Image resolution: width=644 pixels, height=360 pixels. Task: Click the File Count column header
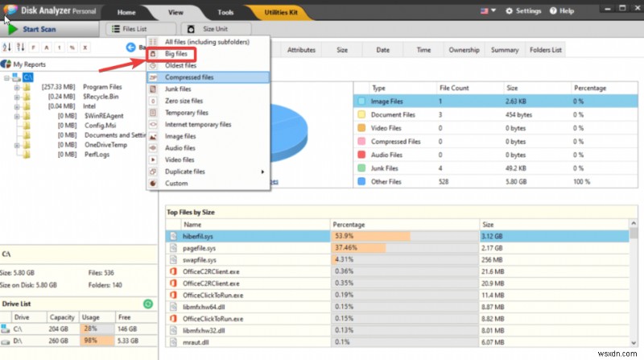pyautogui.click(x=470, y=88)
